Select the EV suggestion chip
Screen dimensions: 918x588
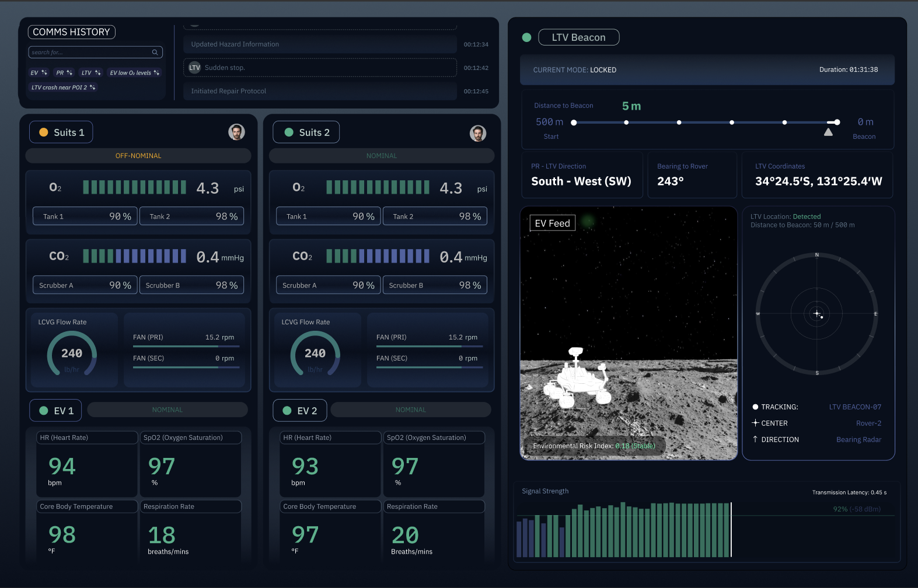click(39, 73)
